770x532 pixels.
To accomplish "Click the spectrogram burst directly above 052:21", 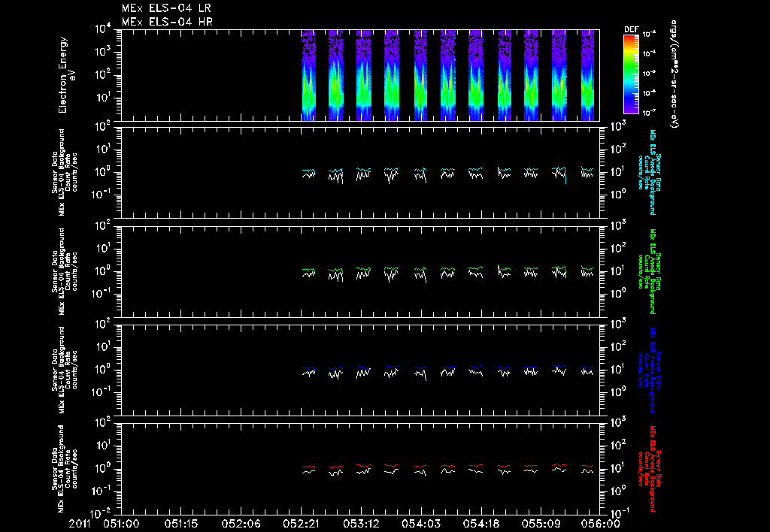I will pyautogui.click(x=308, y=75).
